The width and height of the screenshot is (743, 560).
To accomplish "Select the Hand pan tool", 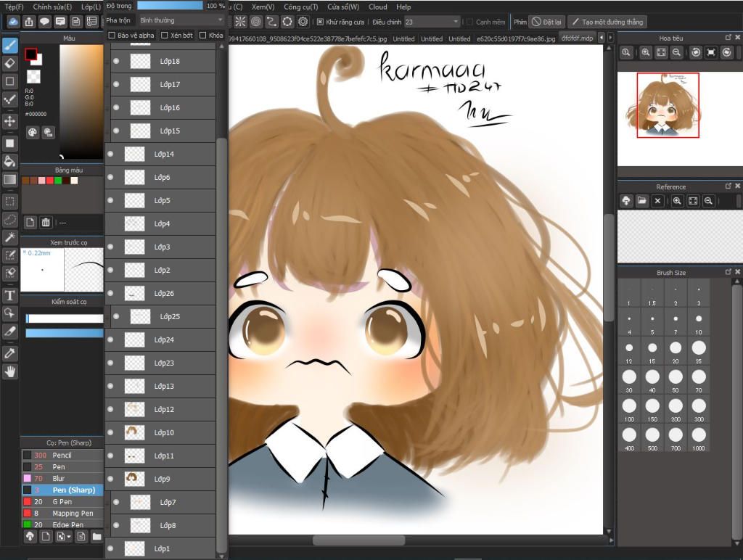I will [10, 372].
